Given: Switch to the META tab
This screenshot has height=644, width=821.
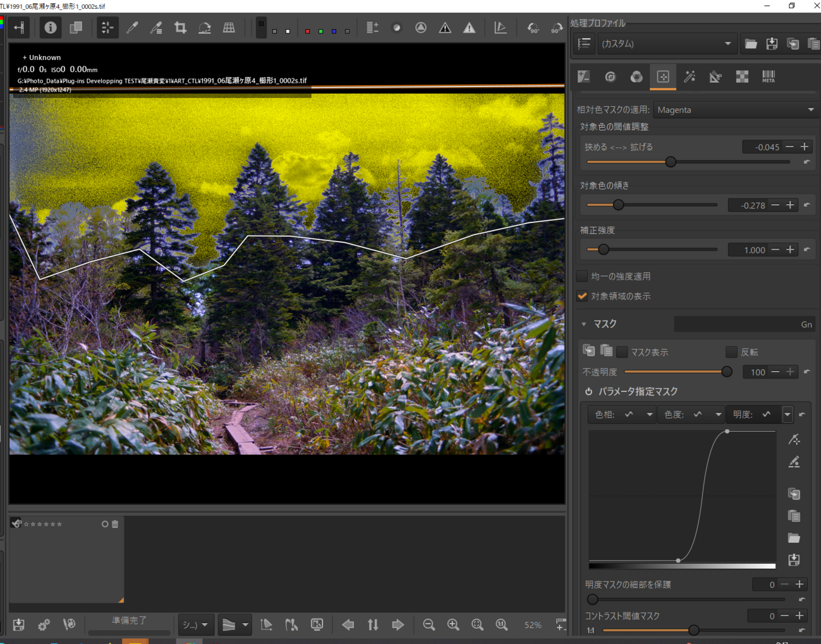Looking at the screenshot, I should pos(769,76).
